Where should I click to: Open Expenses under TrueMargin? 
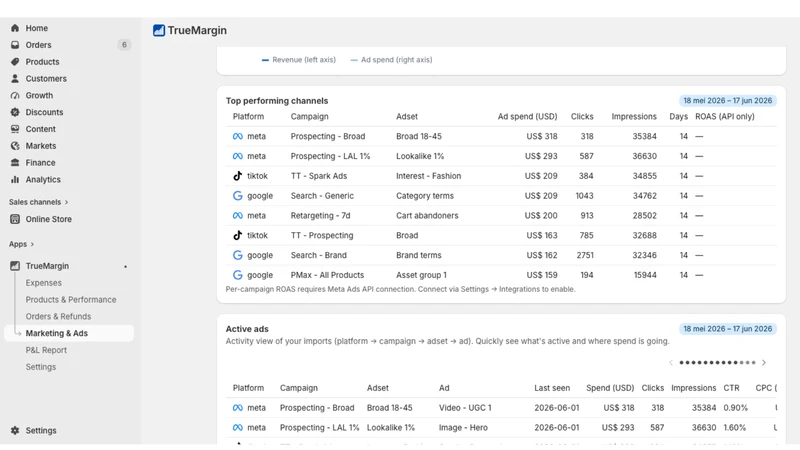click(x=43, y=283)
